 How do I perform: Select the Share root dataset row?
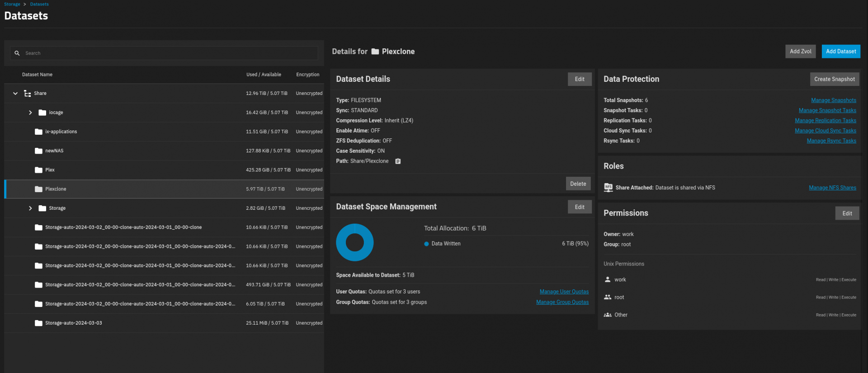point(164,94)
